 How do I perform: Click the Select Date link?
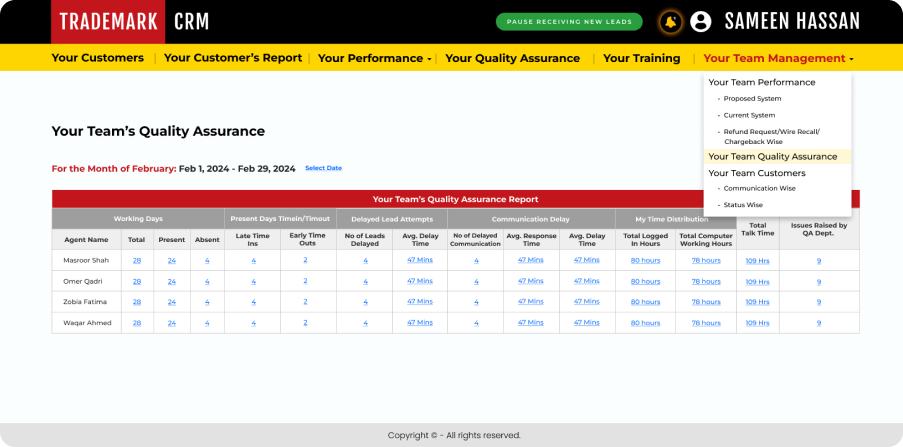coord(323,168)
